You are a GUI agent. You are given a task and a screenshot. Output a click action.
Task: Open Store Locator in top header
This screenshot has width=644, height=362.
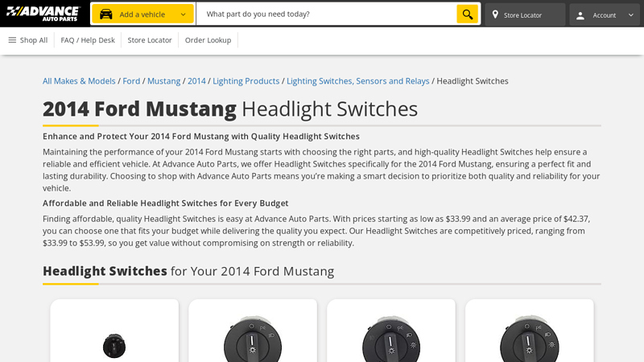point(525,14)
